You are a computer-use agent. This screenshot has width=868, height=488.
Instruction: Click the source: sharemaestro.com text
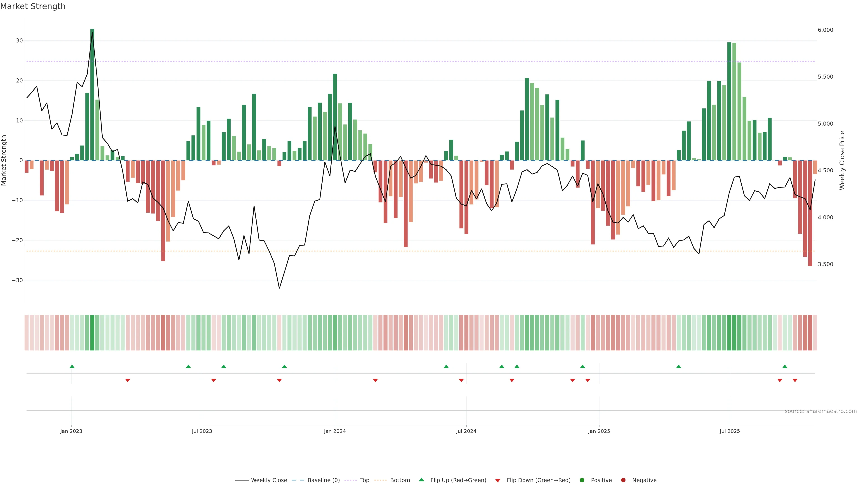coord(821,411)
